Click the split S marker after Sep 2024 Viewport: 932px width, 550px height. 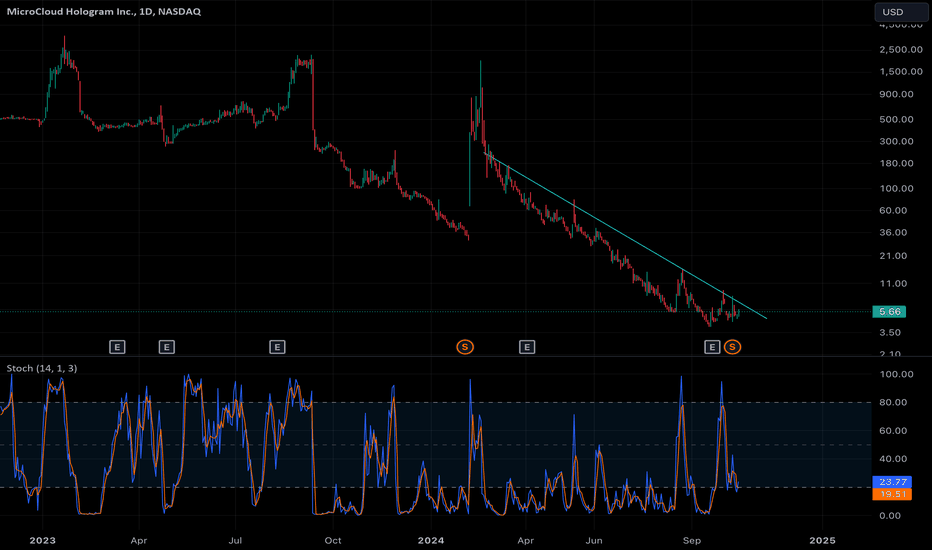[x=732, y=347]
